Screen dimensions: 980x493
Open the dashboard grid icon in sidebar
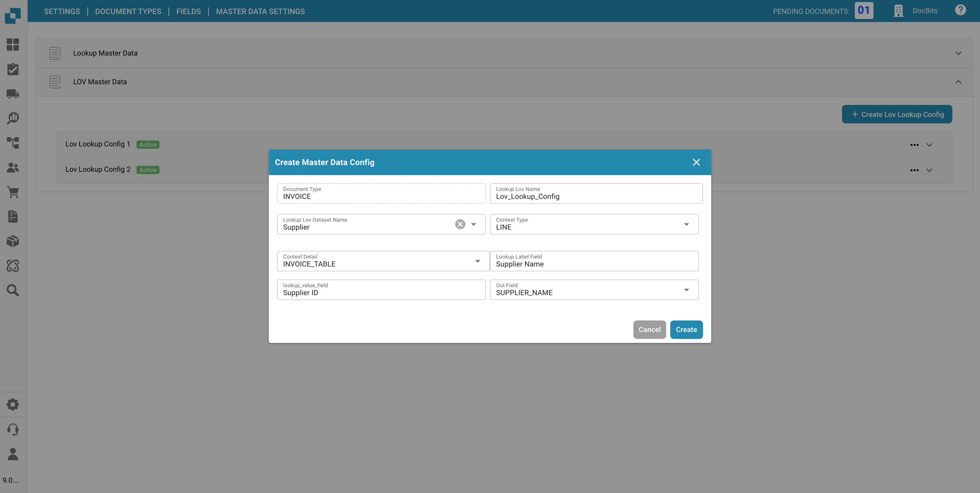pos(13,45)
